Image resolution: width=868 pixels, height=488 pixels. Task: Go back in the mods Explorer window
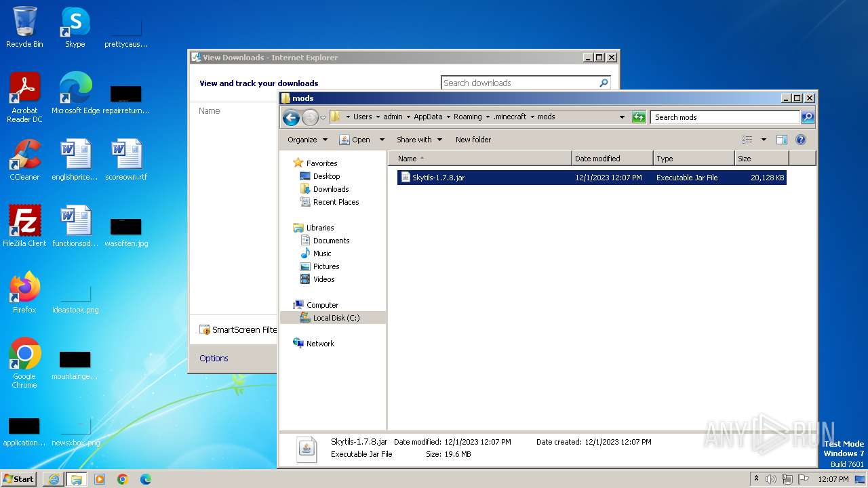291,118
